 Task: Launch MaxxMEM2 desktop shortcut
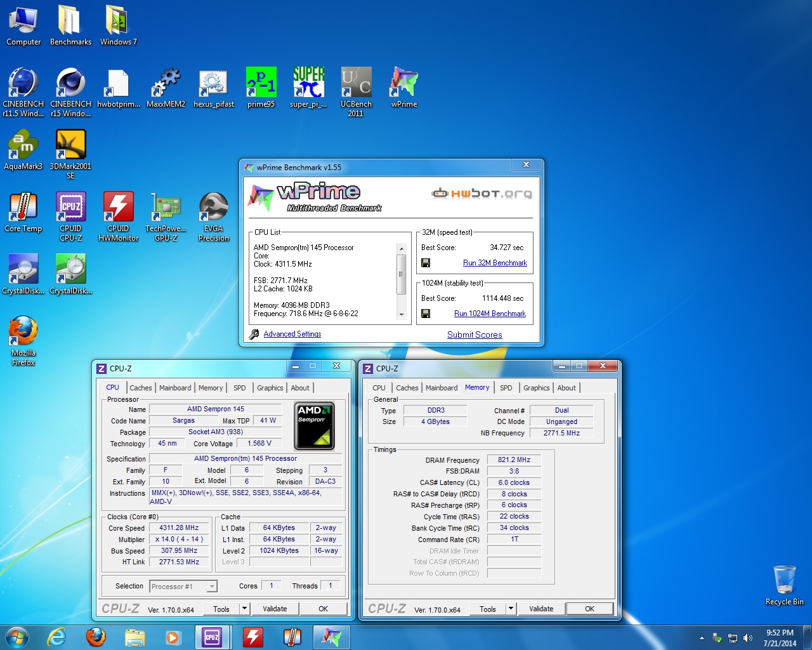(x=166, y=88)
